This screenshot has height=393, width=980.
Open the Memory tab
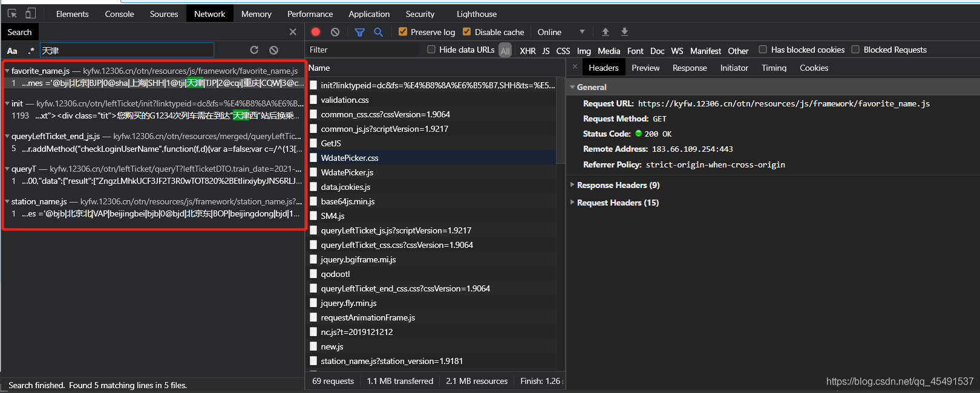point(256,14)
